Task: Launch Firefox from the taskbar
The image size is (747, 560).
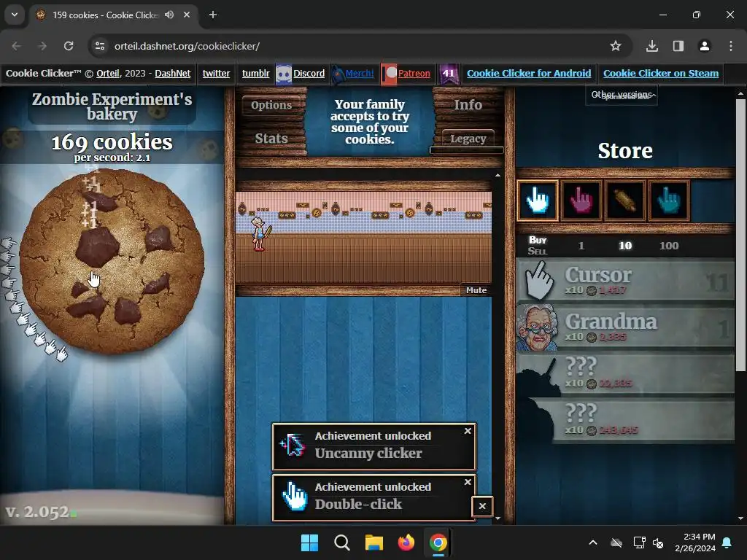Action: pyautogui.click(x=406, y=542)
